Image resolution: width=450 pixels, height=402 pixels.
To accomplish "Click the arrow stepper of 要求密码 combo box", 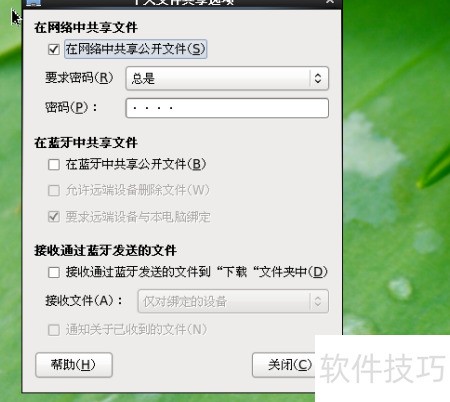I will click(x=318, y=78).
